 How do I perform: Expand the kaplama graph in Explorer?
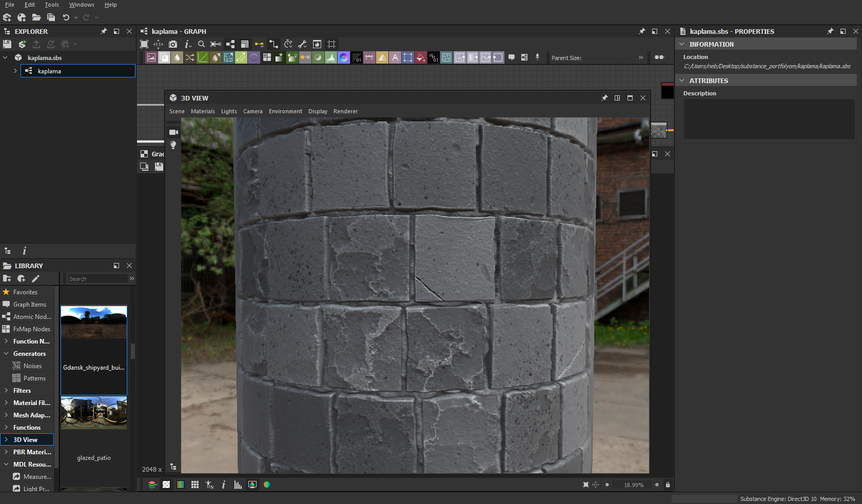point(14,71)
